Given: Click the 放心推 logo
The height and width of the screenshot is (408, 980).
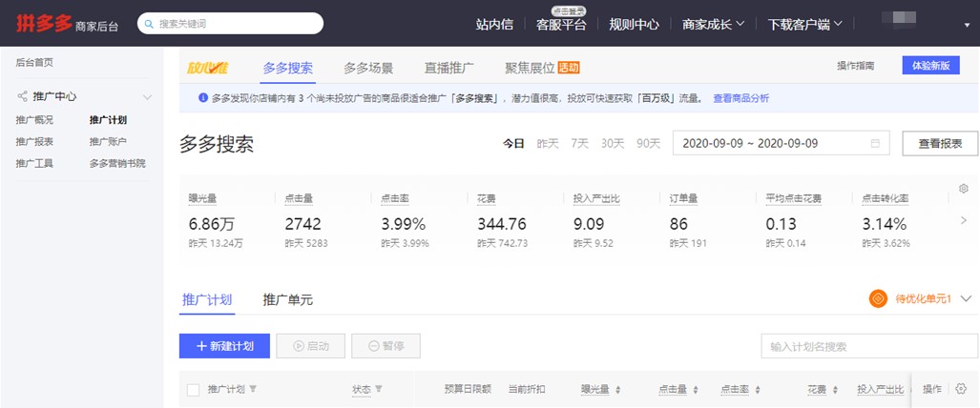Looking at the screenshot, I should point(208,68).
